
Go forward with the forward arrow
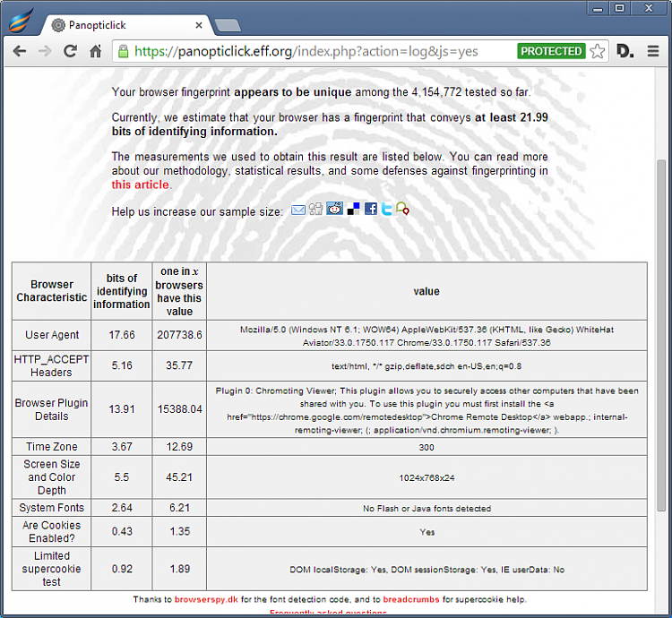[45, 51]
